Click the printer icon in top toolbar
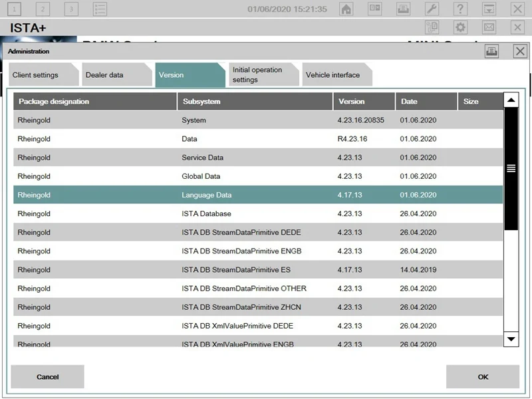Viewport: 532px width, 399px height. 403,9
